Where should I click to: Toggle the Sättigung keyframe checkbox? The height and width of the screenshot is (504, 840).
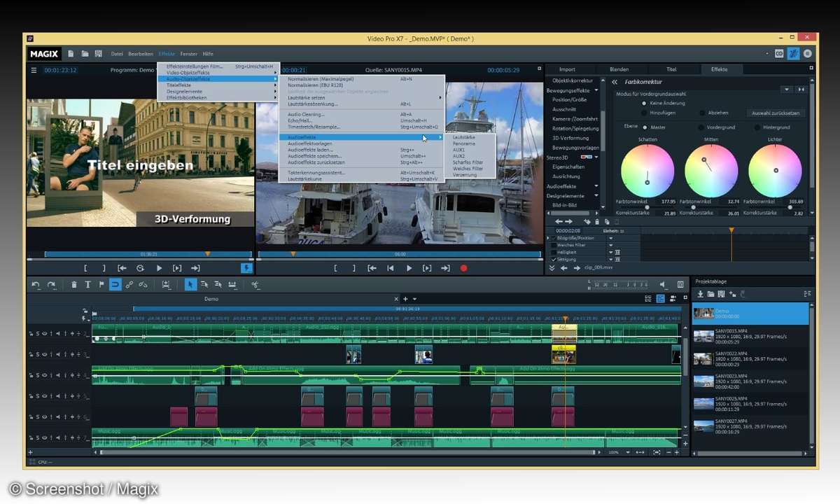[554, 259]
